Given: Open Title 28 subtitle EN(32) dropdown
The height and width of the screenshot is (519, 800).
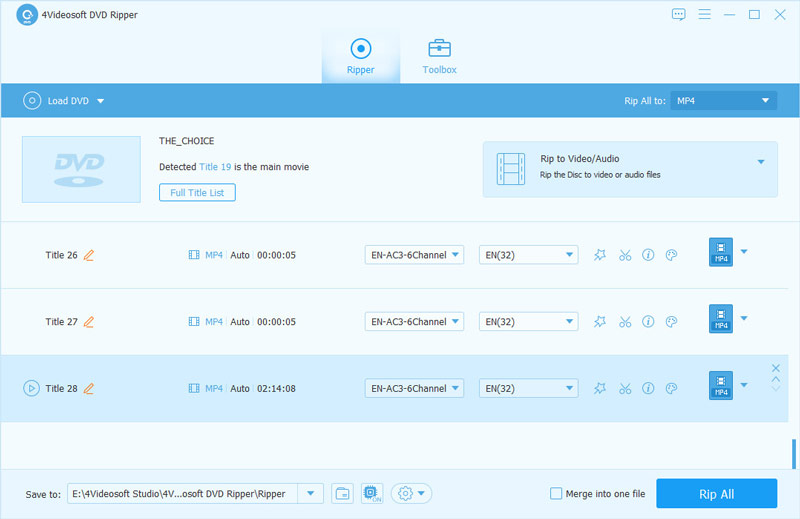Looking at the screenshot, I should coord(528,388).
